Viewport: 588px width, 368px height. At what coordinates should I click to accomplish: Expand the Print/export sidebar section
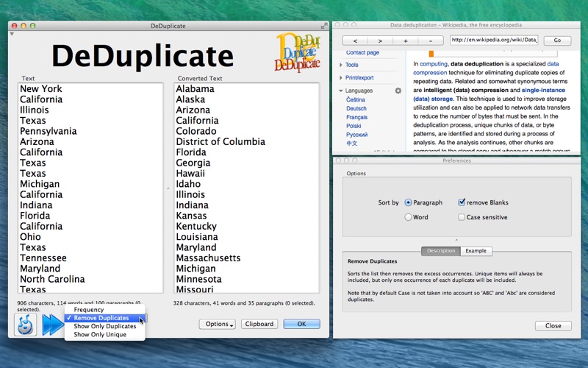[341, 78]
